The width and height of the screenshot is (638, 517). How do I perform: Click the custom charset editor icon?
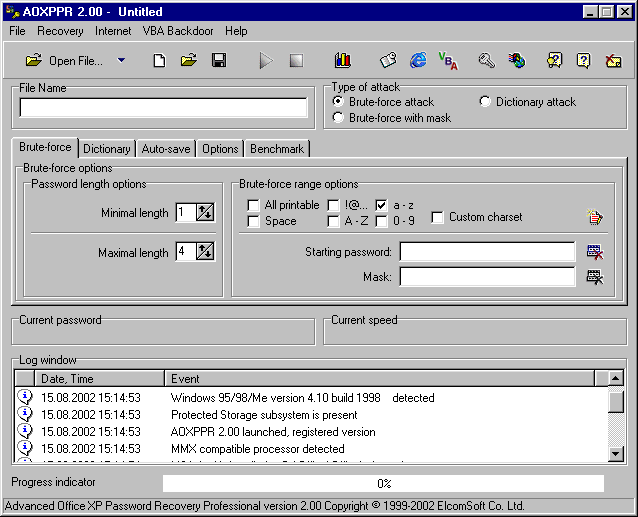coord(595,217)
